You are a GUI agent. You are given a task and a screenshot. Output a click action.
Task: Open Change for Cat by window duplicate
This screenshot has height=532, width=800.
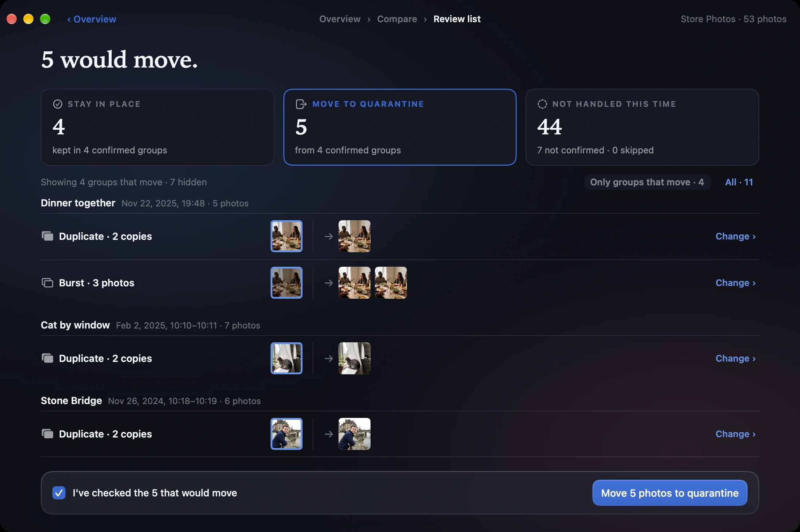pyautogui.click(x=736, y=358)
